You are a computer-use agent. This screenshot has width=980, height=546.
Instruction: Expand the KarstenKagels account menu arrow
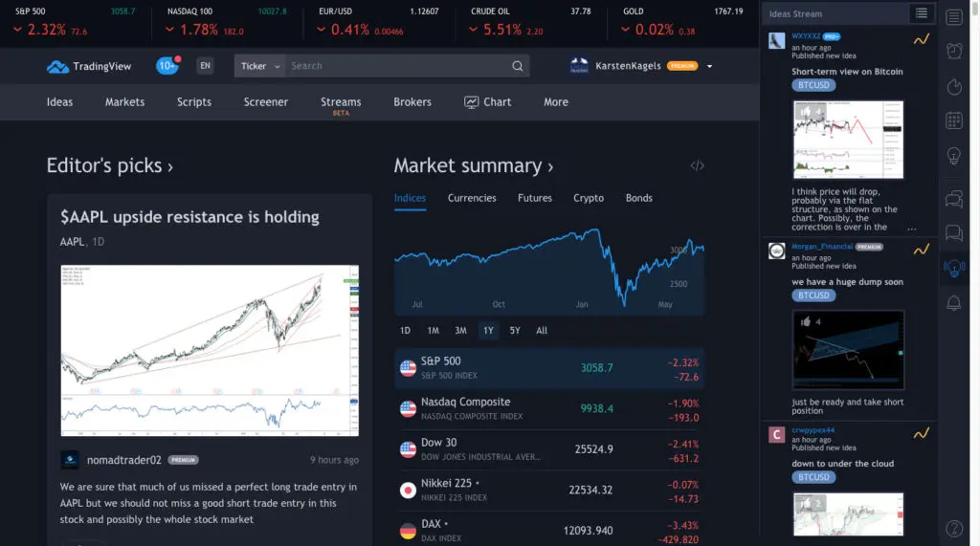point(710,66)
